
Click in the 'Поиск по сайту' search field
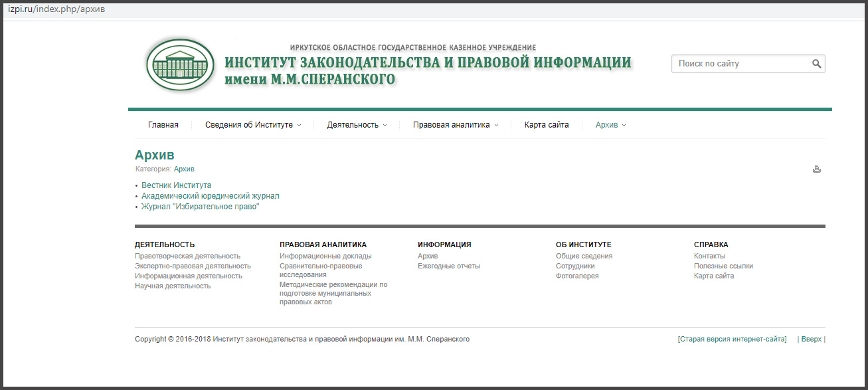(740, 64)
